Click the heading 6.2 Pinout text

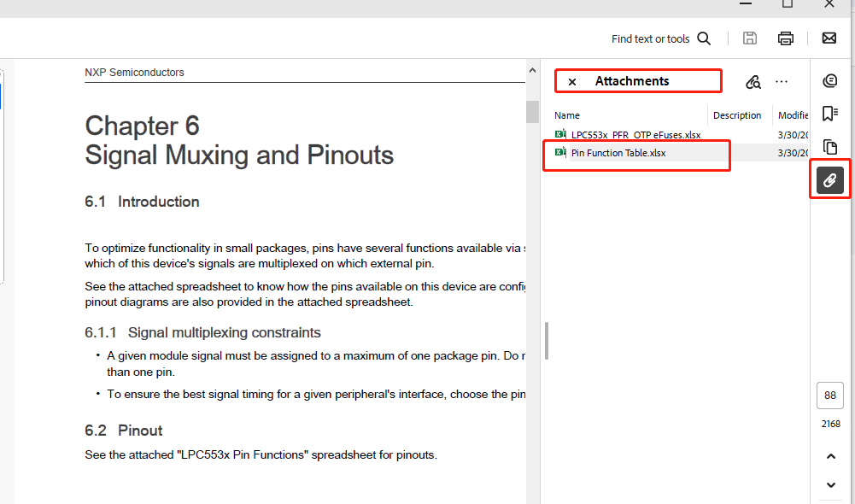124,431
